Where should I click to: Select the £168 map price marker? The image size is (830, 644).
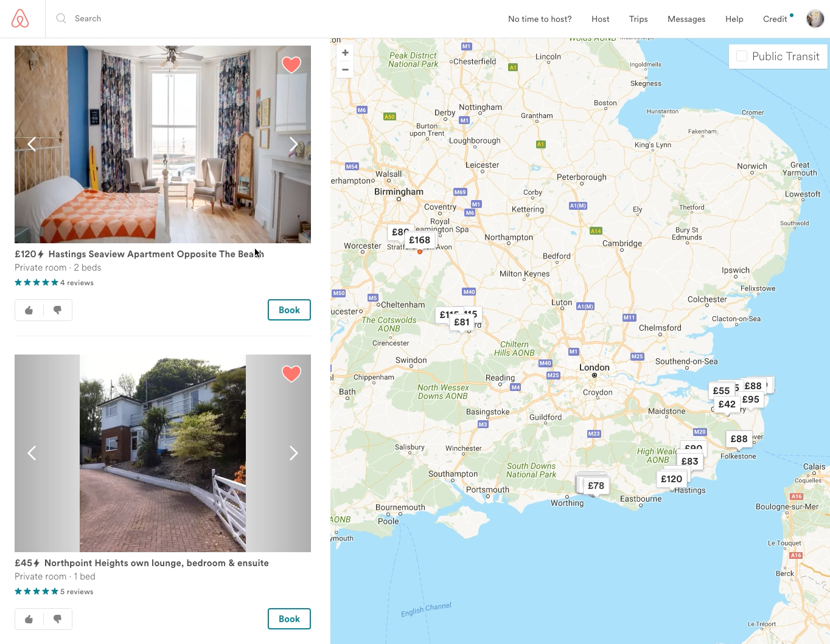(x=420, y=240)
